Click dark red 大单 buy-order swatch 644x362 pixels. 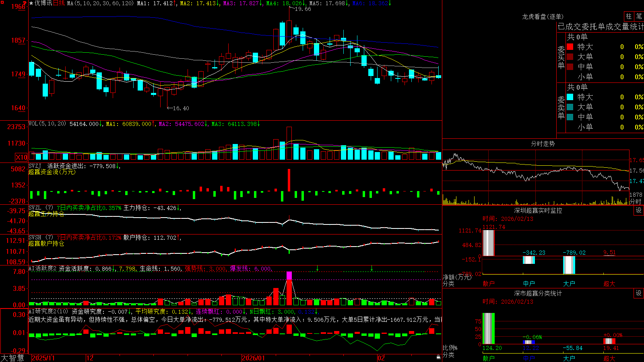pyautogui.click(x=570, y=57)
